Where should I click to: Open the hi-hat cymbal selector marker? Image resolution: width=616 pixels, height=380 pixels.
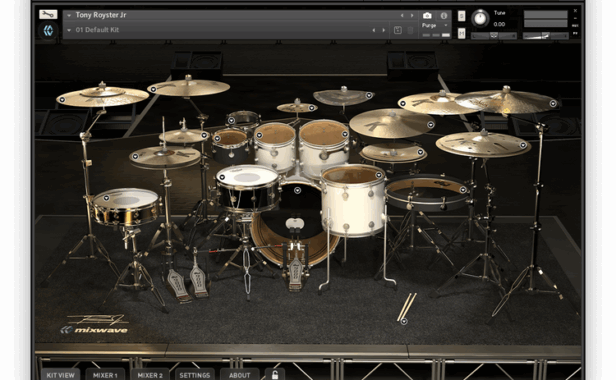point(135,156)
